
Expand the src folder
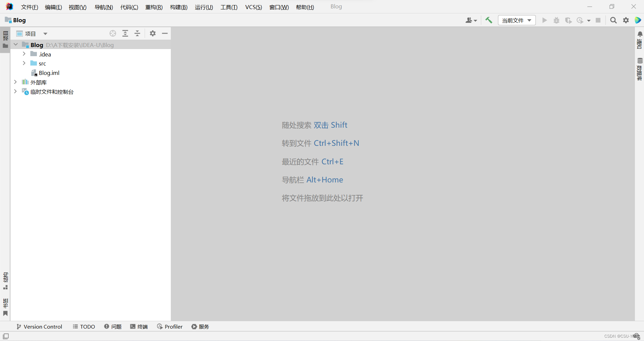[24, 63]
